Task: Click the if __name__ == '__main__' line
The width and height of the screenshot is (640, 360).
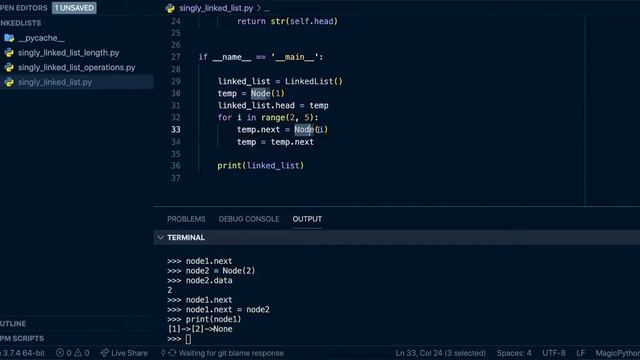Action: (x=261, y=57)
